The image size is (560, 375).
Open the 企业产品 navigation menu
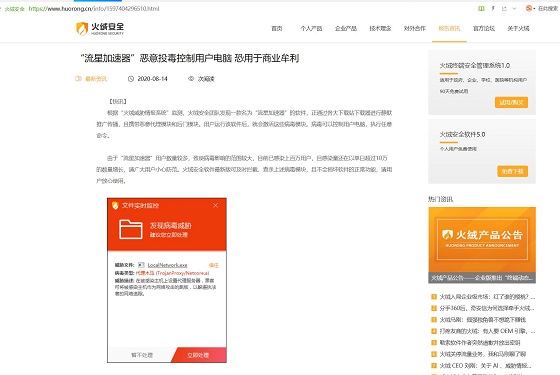[346, 28]
